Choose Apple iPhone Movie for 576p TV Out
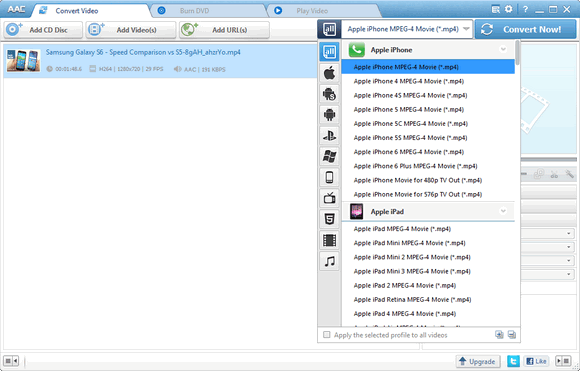Image resolution: width=580 pixels, height=371 pixels. coord(428,194)
